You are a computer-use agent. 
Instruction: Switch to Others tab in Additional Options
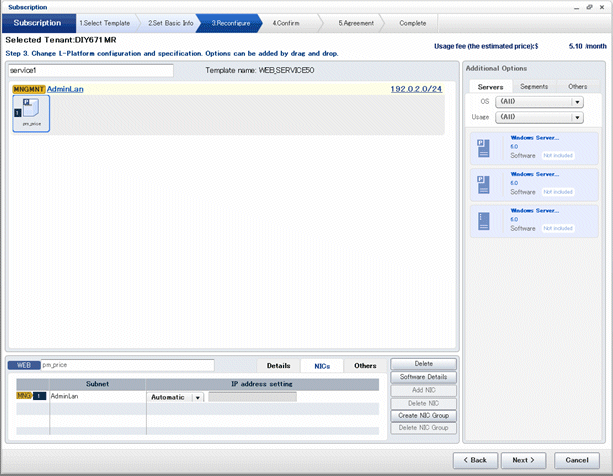click(x=577, y=87)
